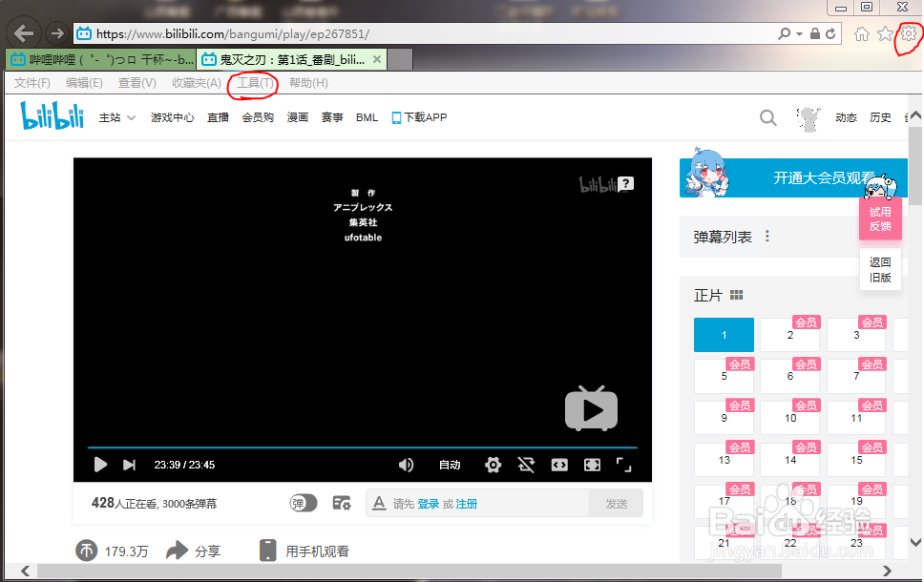Click the horizontal page scrollbar
The height and width of the screenshot is (582, 924).
(x=409, y=571)
